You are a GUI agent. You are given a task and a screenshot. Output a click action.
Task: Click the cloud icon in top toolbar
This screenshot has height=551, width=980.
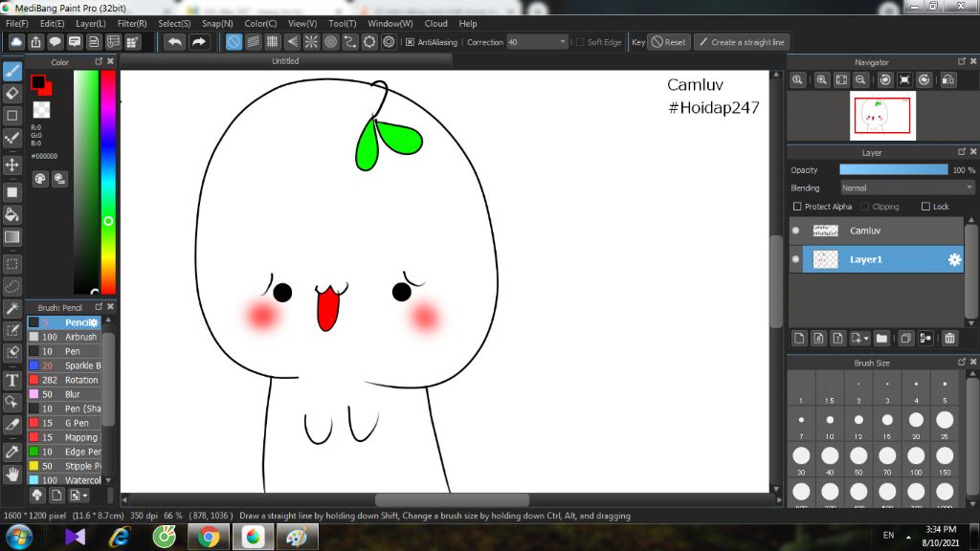coord(16,42)
